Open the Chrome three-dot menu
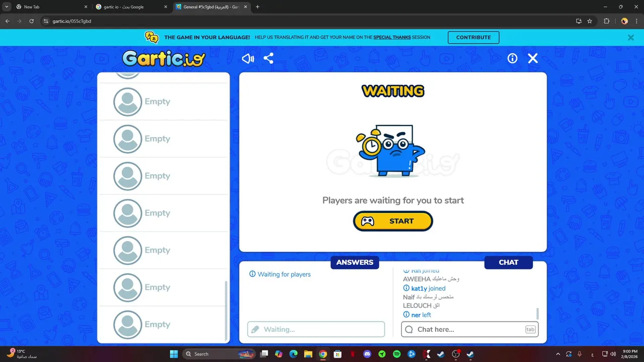Screen dimensions: 644x362 [636, 21]
